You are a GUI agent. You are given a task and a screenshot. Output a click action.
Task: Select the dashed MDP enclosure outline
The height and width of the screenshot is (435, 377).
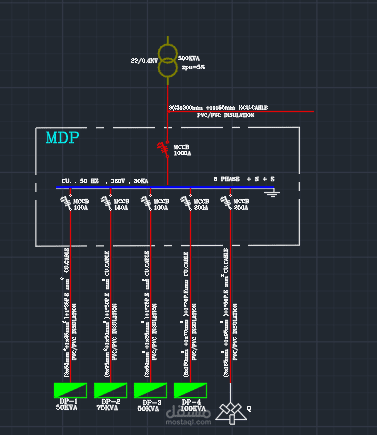click(x=167, y=187)
